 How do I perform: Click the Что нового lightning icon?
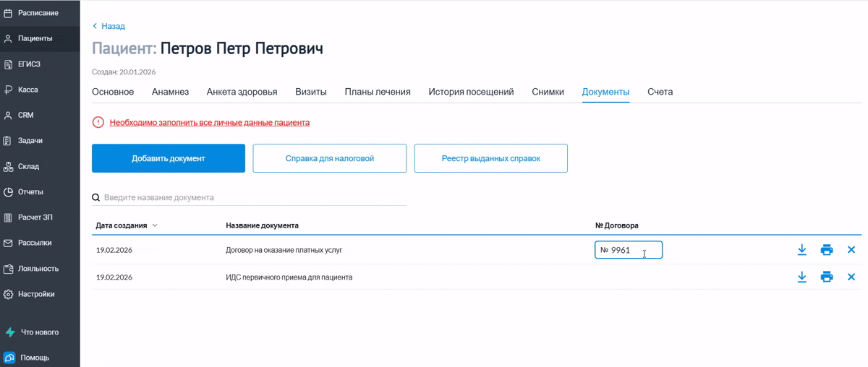coord(9,332)
